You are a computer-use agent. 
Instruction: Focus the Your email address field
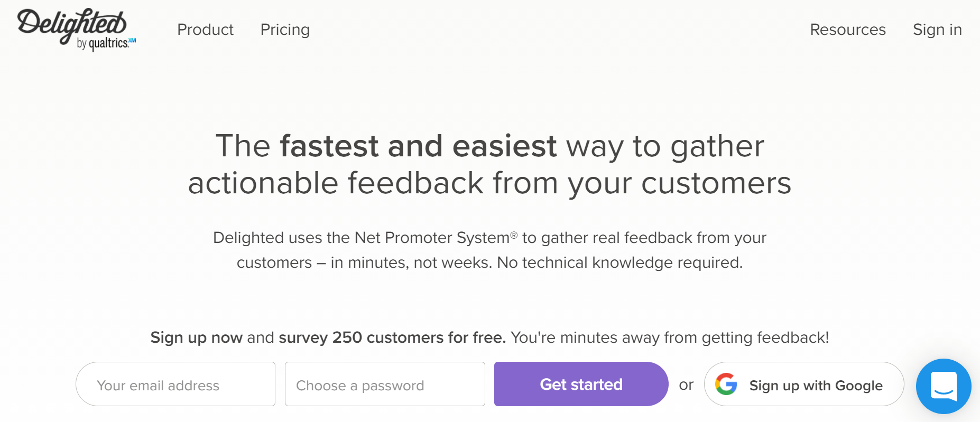(175, 385)
